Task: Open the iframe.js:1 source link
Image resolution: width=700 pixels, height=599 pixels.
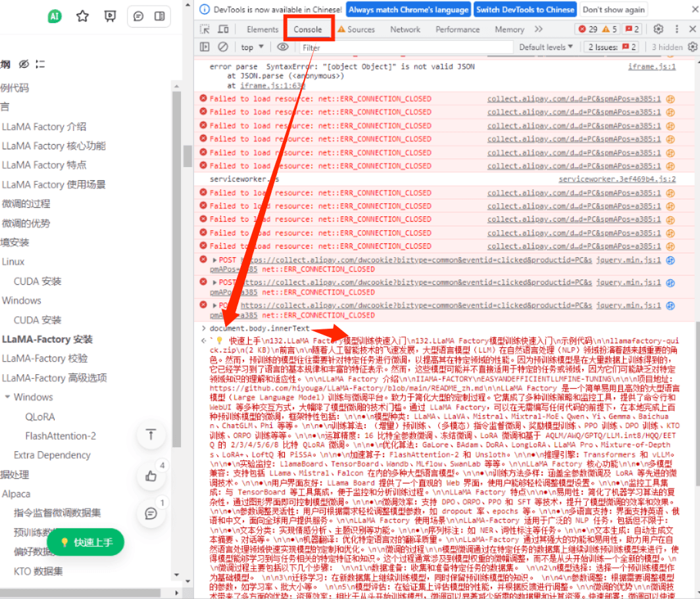Action: coord(652,66)
